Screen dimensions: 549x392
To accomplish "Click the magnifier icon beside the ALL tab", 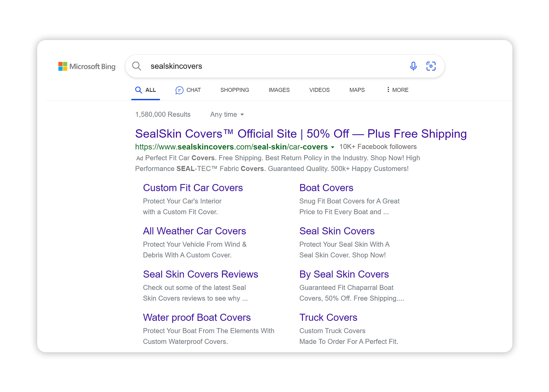I will point(138,90).
